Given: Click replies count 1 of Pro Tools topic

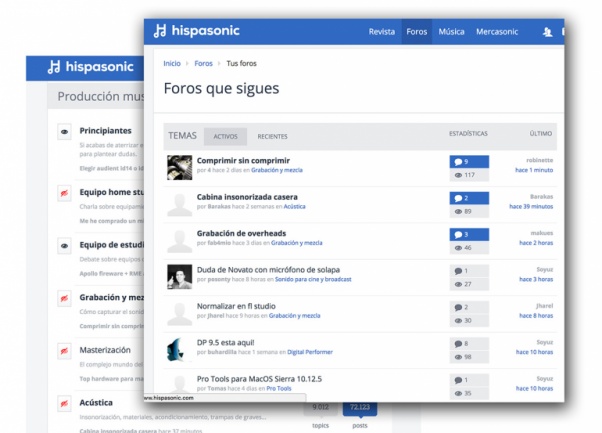Looking at the screenshot, I should point(469,380).
